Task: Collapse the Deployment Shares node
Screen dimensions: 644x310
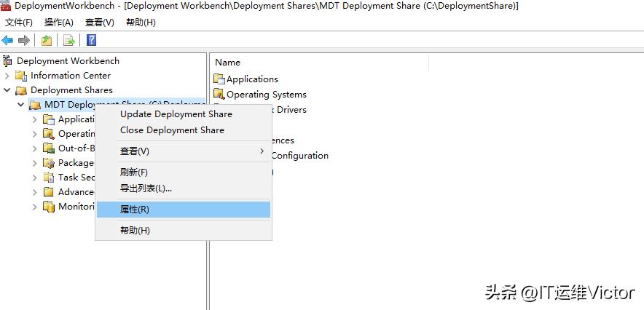Action: click(x=7, y=90)
